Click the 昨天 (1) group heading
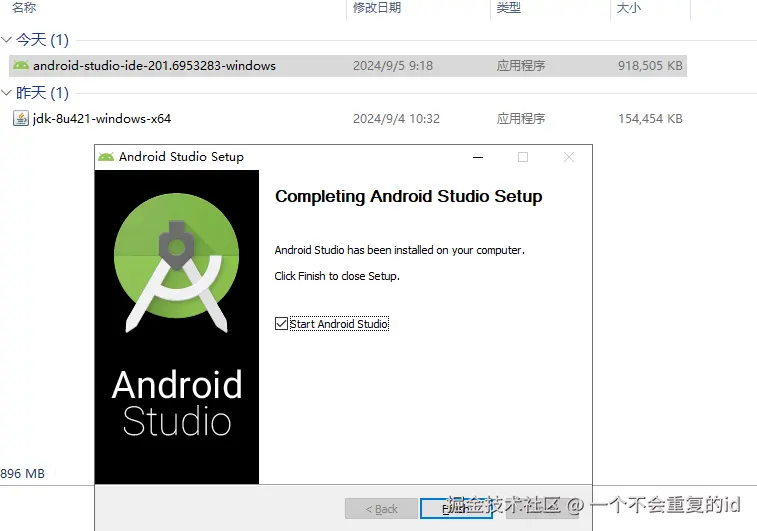This screenshot has height=531, width=757. (42, 93)
